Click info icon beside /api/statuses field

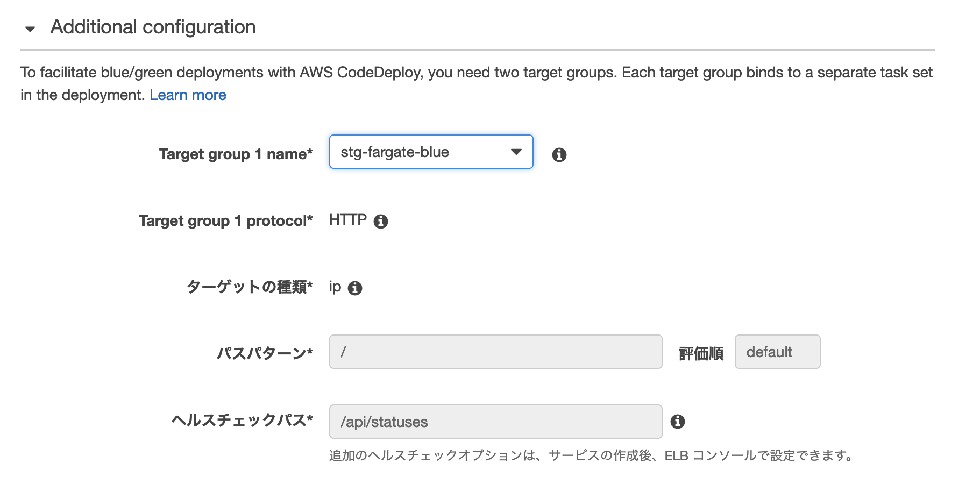coord(677,422)
